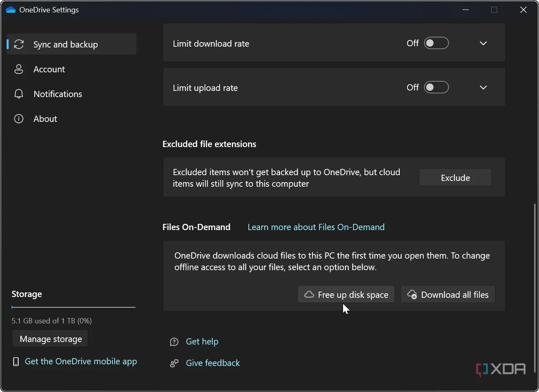Click the Exclude button
This screenshot has height=392, width=539.
point(455,178)
